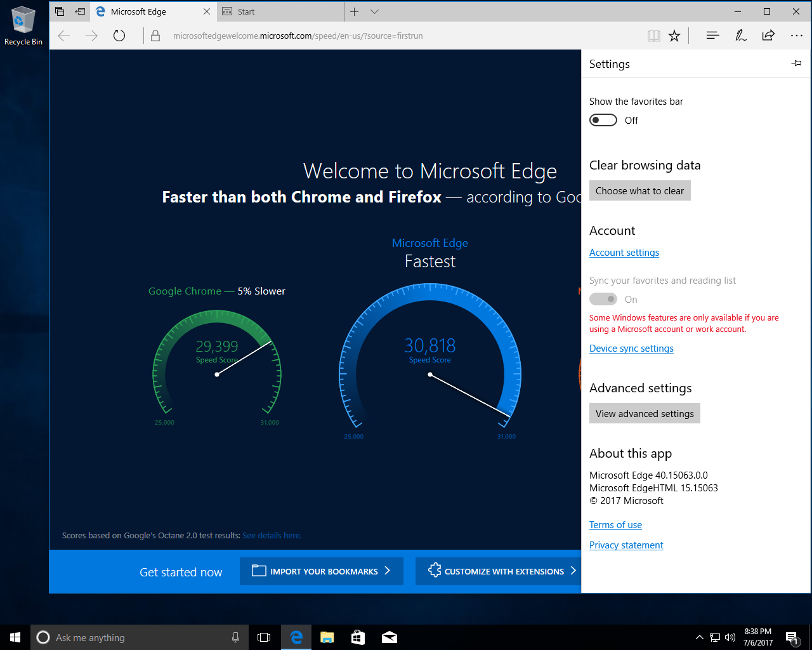The height and width of the screenshot is (650, 812).
Task: Click View advanced settings button
Action: (645, 413)
